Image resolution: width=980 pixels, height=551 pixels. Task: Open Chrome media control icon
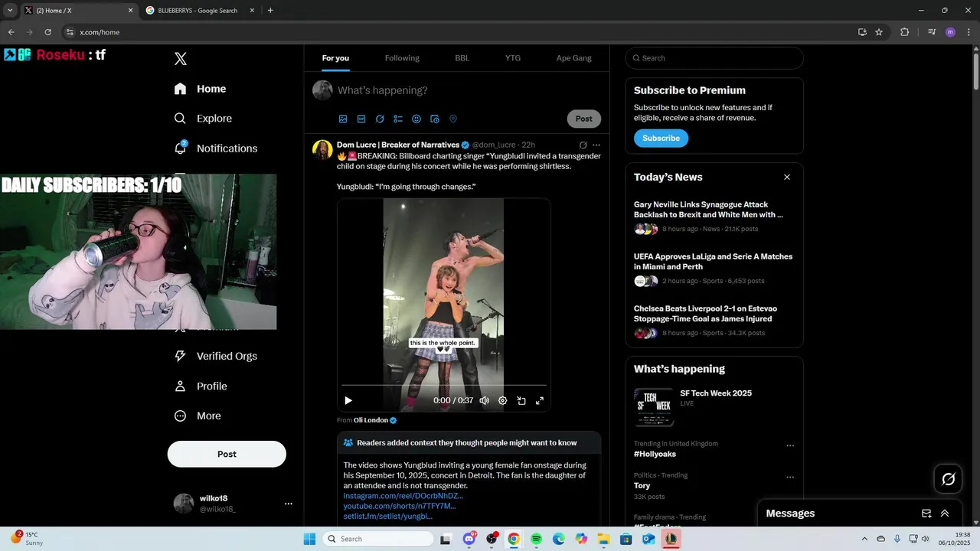tap(932, 32)
